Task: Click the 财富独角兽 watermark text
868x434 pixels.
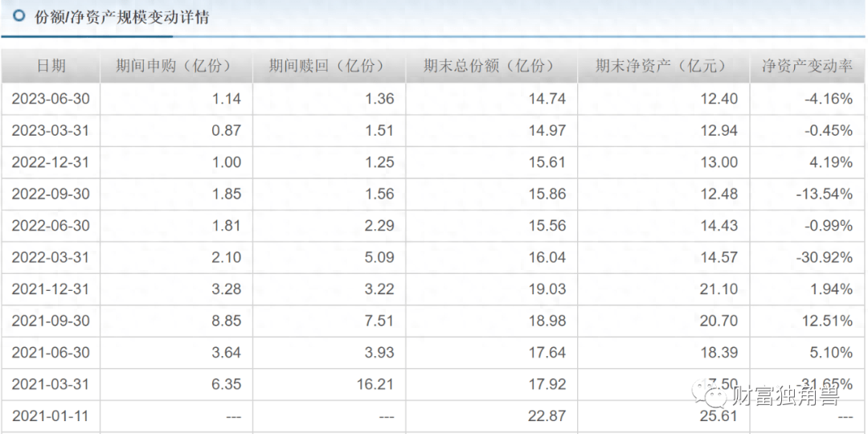Action: pos(785,396)
